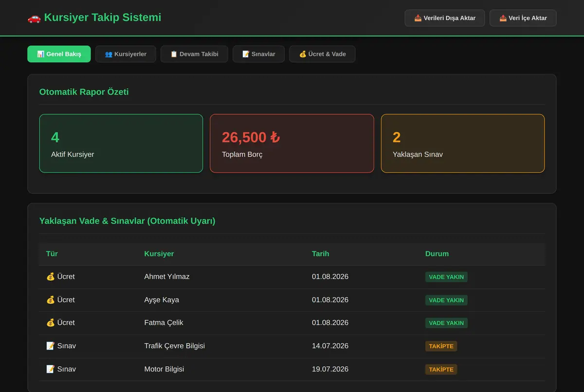Click the VADE YAKIN badge for Fatma Çelik
The height and width of the screenshot is (392, 584).
click(446, 323)
